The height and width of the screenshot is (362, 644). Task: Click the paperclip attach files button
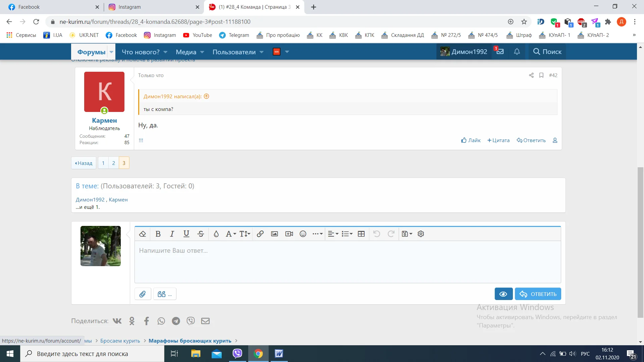coord(143,294)
